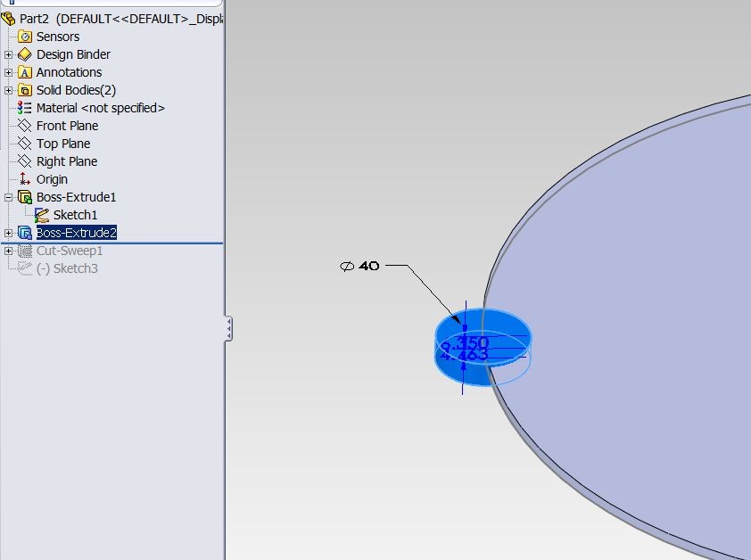Viewport: 751px width, 560px height.
Task: Select the highlighted Boss-Extrude2 feature
Action: coord(77,233)
